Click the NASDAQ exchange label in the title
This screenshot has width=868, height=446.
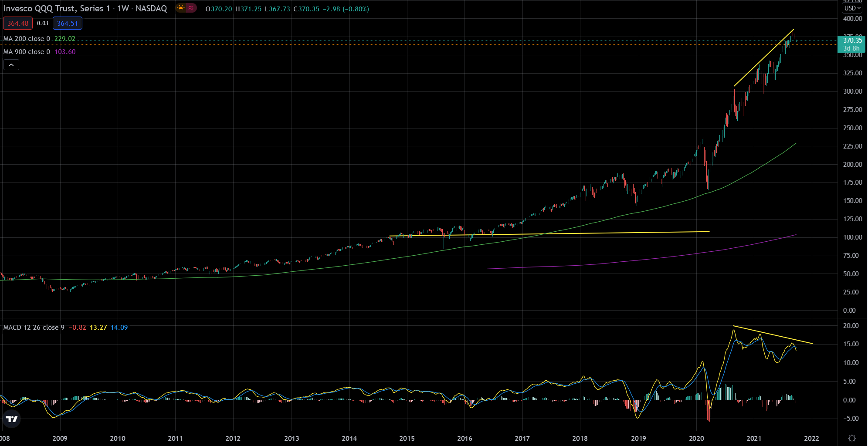(151, 8)
